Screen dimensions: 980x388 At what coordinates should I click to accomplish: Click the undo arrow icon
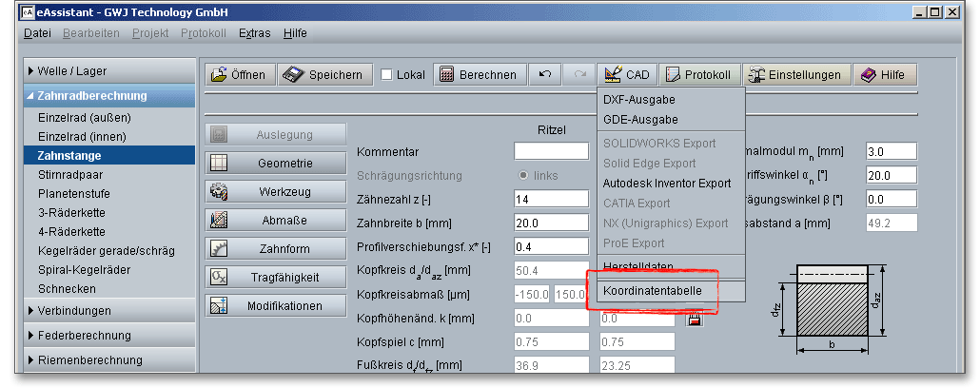pos(544,75)
